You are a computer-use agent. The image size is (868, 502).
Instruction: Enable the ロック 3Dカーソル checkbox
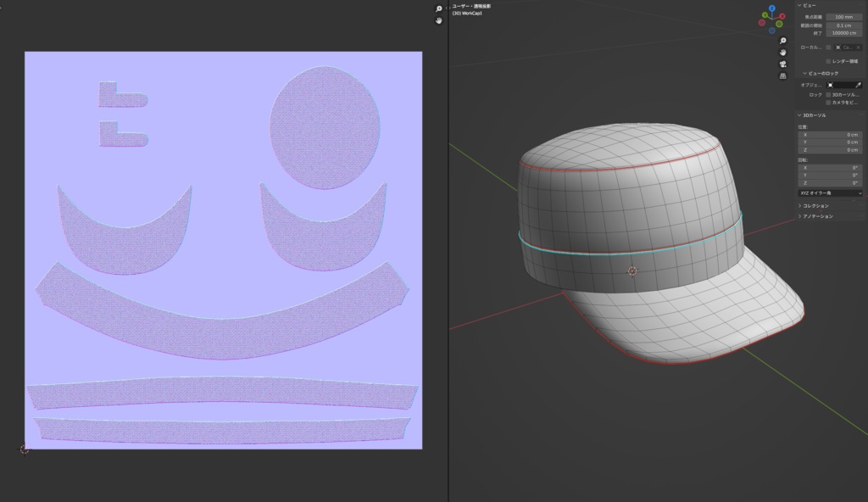coord(827,95)
